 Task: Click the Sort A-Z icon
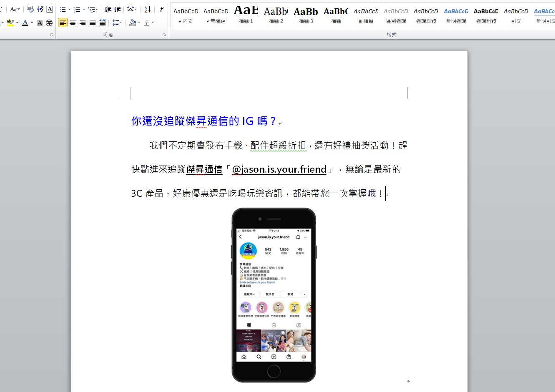[x=147, y=9]
